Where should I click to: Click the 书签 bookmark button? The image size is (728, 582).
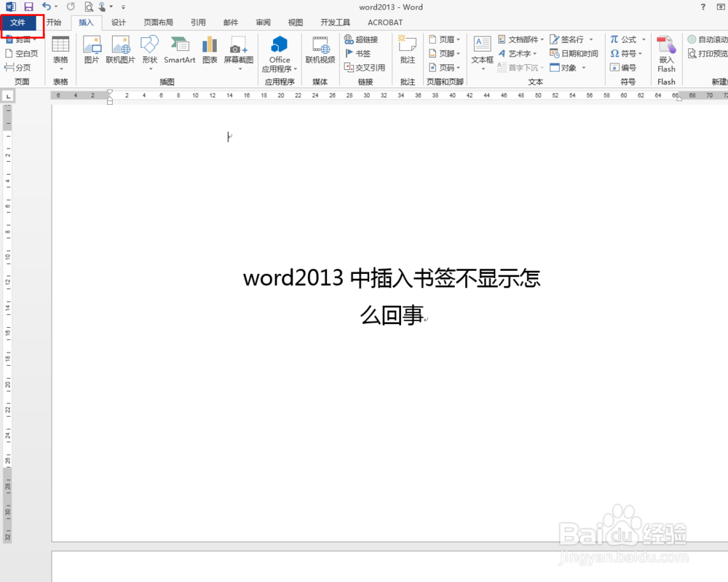(357, 53)
